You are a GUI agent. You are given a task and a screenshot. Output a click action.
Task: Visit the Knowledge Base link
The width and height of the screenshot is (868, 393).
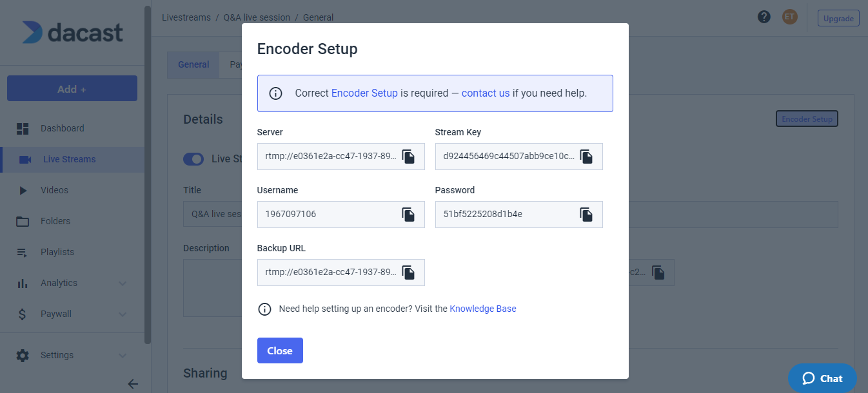(x=482, y=309)
